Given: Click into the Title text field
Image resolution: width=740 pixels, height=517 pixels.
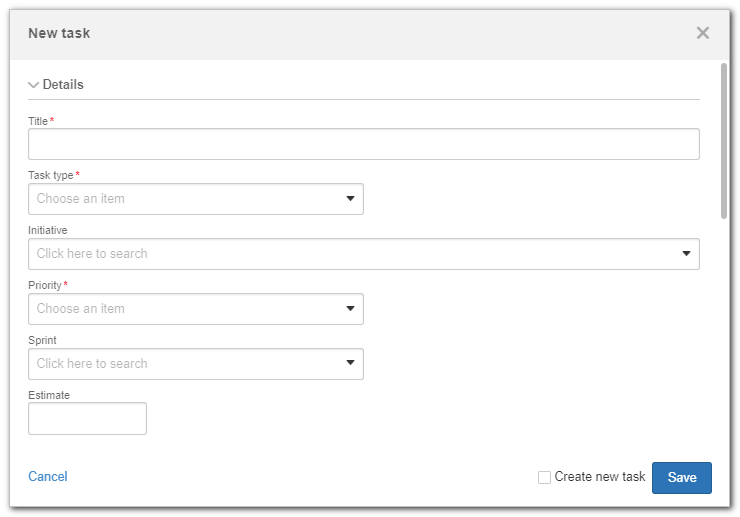Looking at the screenshot, I should tap(363, 144).
